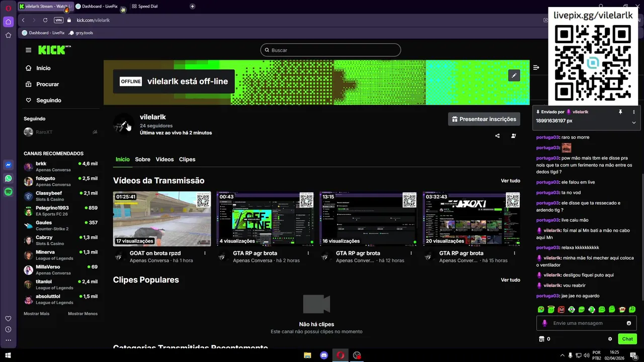This screenshot has width=644, height=362.
Task: Click Mostrar Menos under recommended channels
Action: click(x=83, y=314)
